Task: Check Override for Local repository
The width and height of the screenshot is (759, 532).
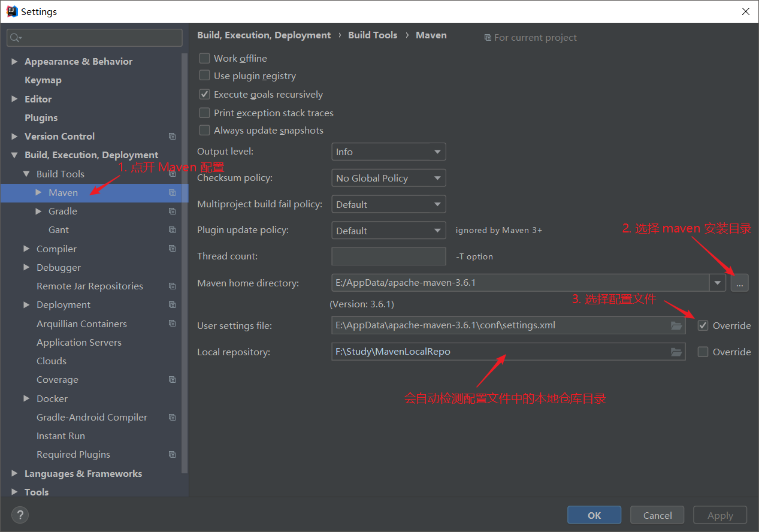Action: point(703,352)
